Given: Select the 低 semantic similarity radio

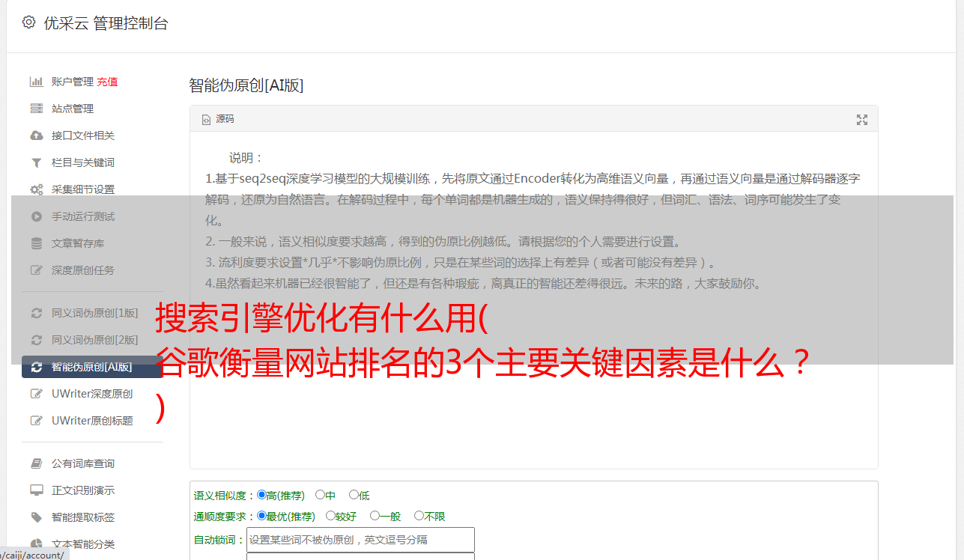Looking at the screenshot, I should point(354,495).
